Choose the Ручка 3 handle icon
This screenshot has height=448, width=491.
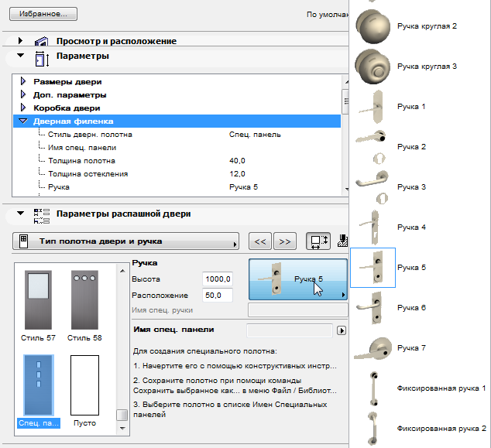point(373,186)
